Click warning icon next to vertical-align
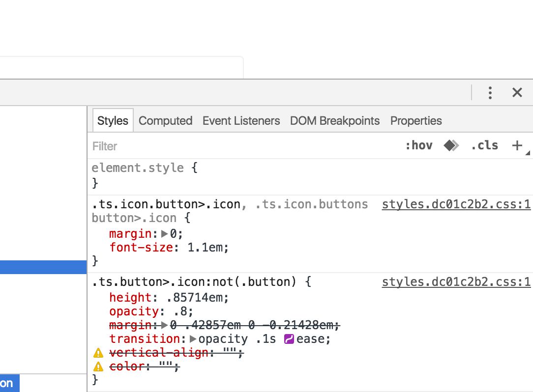Image resolution: width=533 pixels, height=392 pixels. pyautogui.click(x=98, y=353)
